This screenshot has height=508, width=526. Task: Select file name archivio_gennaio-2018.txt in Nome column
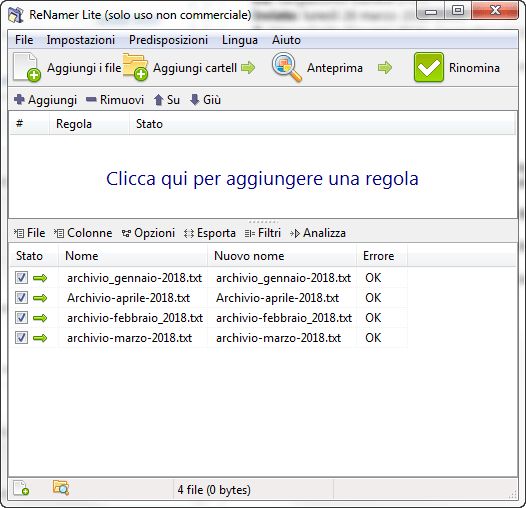(x=135, y=278)
